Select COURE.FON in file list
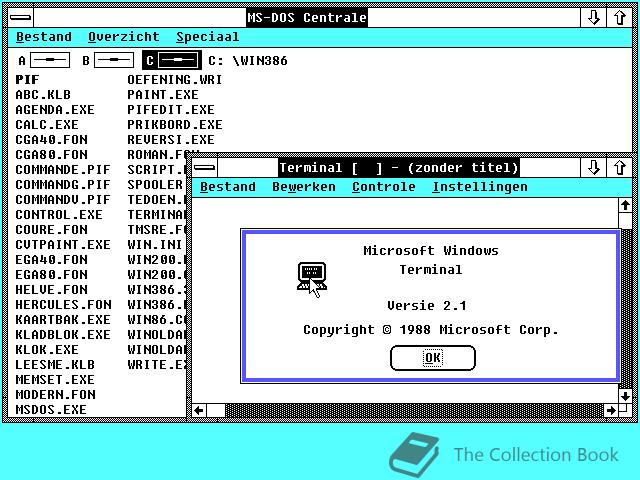 (x=51, y=230)
